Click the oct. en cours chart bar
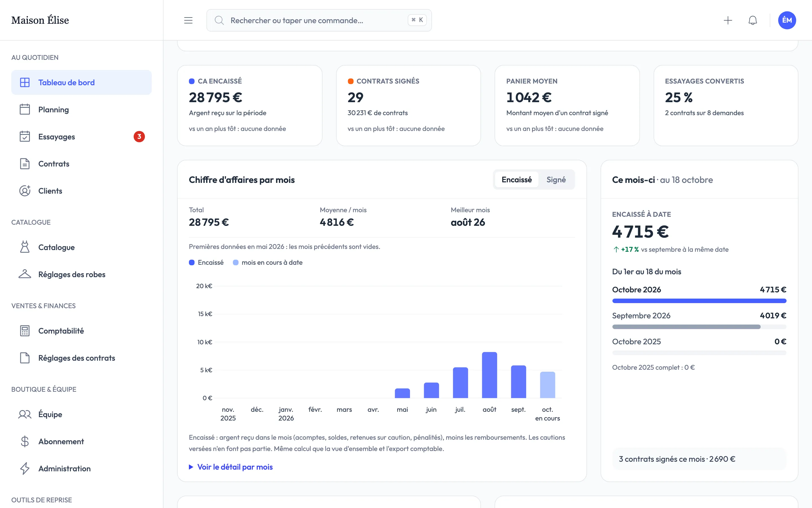The height and width of the screenshot is (508, 812). click(x=548, y=385)
